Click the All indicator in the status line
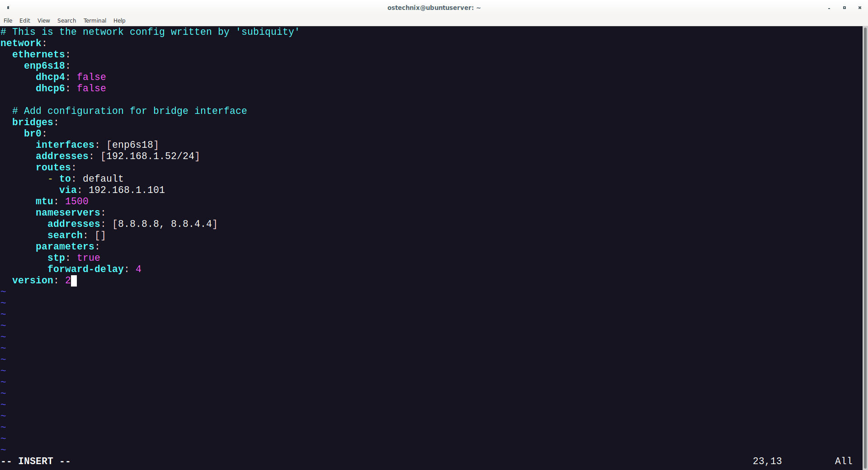Viewport: 868px width, 470px height. pyautogui.click(x=844, y=461)
